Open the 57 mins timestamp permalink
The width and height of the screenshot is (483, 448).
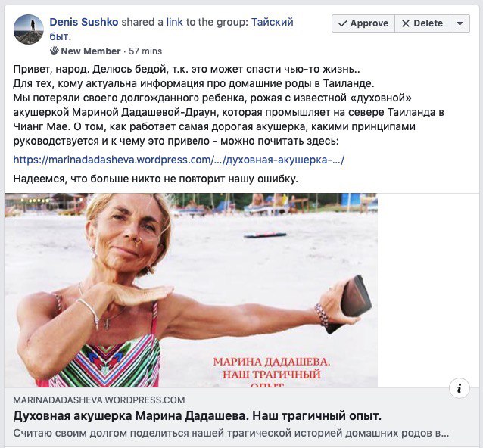click(145, 51)
